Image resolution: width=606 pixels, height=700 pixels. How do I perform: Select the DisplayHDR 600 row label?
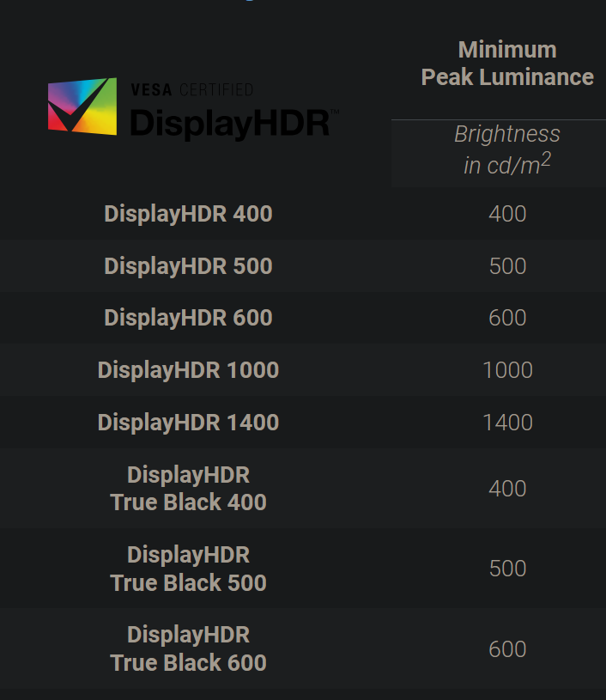188,318
